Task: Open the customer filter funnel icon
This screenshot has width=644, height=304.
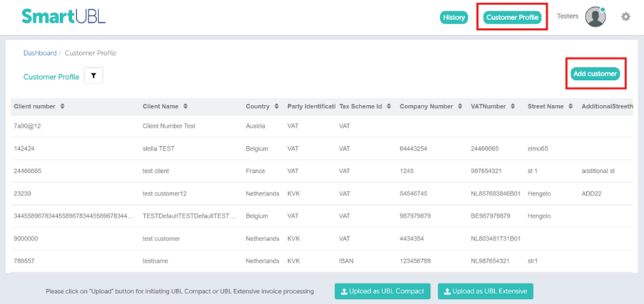Action: (x=93, y=76)
